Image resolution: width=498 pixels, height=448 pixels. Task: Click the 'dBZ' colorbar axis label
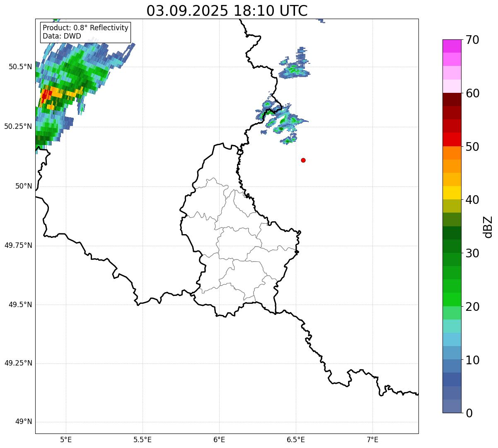click(x=488, y=227)
